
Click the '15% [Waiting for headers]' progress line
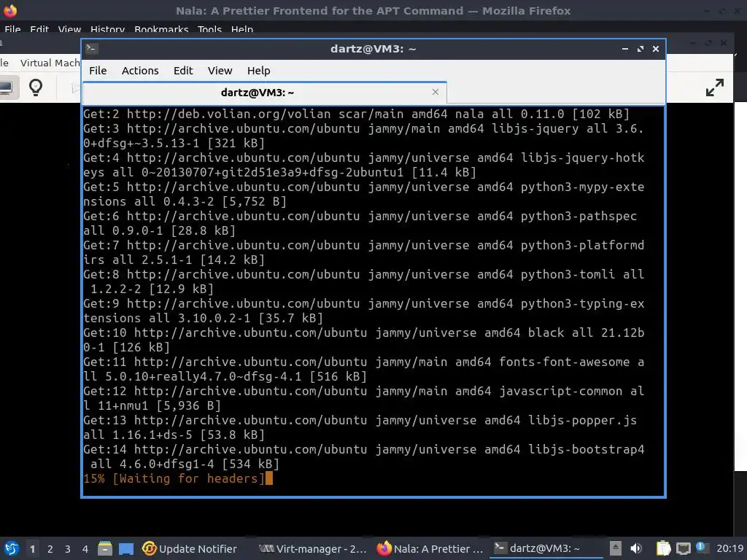click(174, 478)
